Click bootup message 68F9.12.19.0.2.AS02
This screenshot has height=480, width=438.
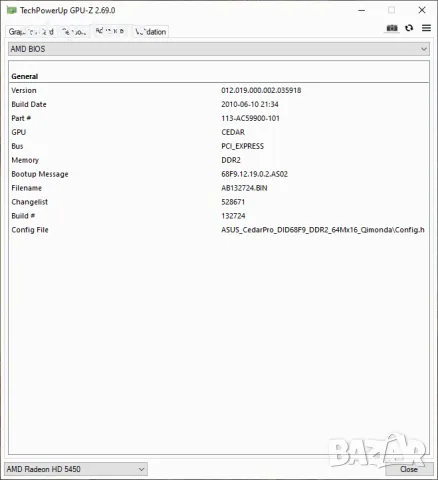click(254, 174)
